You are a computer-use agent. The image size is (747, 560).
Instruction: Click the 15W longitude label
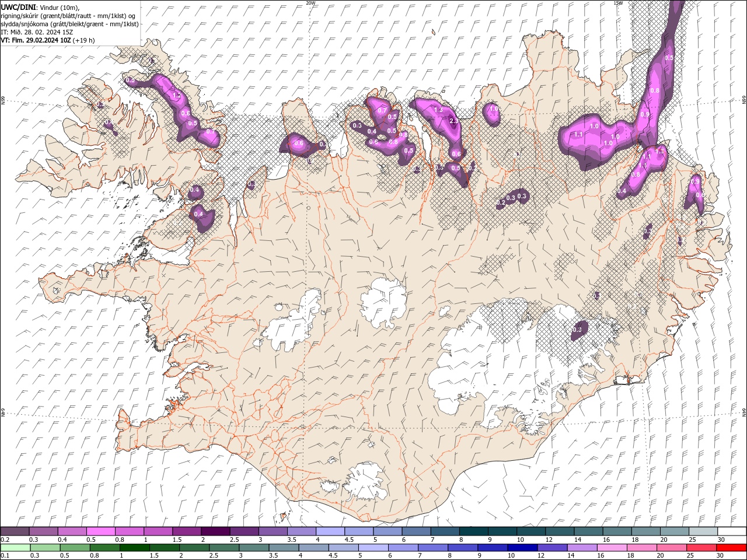coord(618,3)
